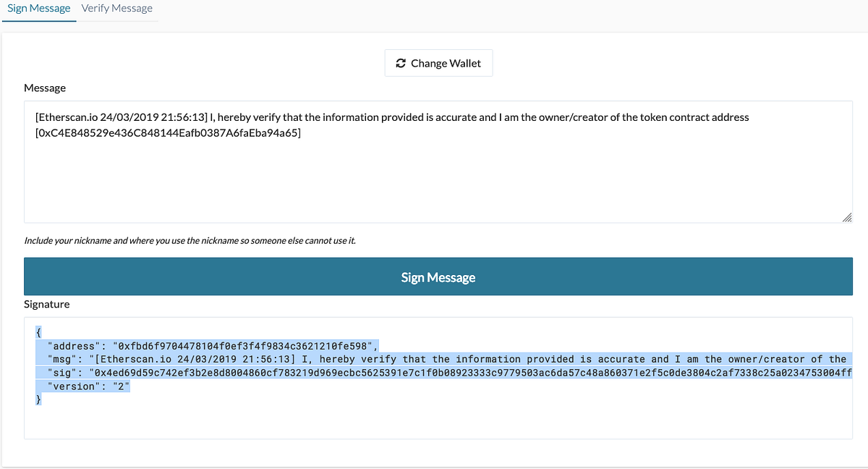Click the Etherscan.io timestamp in the message
868x469 pixels.
coord(121,117)
